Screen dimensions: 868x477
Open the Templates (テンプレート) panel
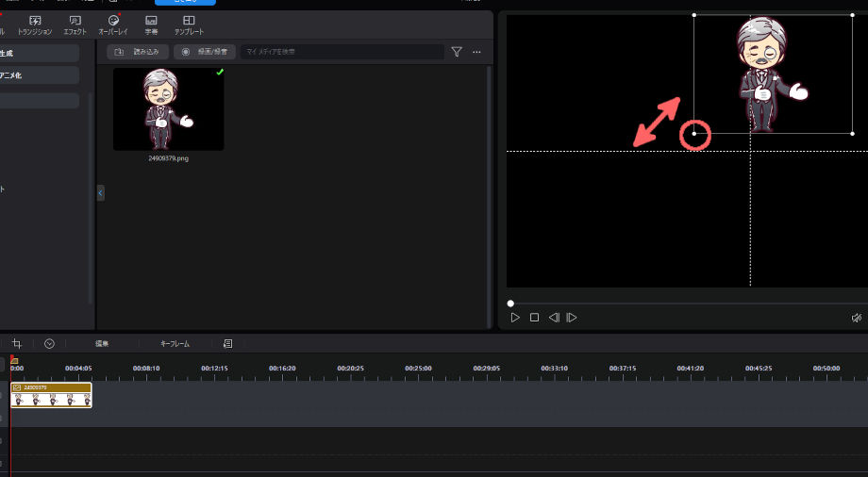click(x=189, y=24)
